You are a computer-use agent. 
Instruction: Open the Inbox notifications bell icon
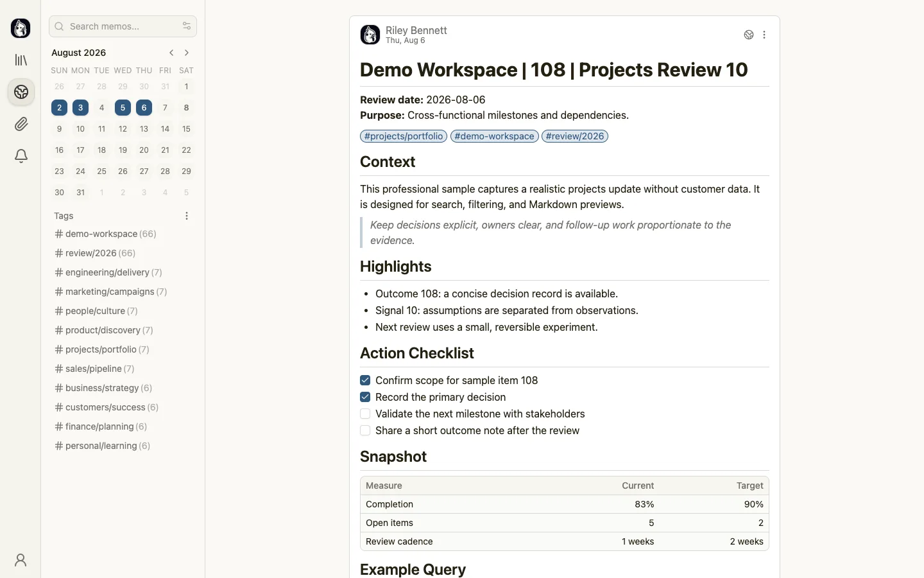click(21, 156)
